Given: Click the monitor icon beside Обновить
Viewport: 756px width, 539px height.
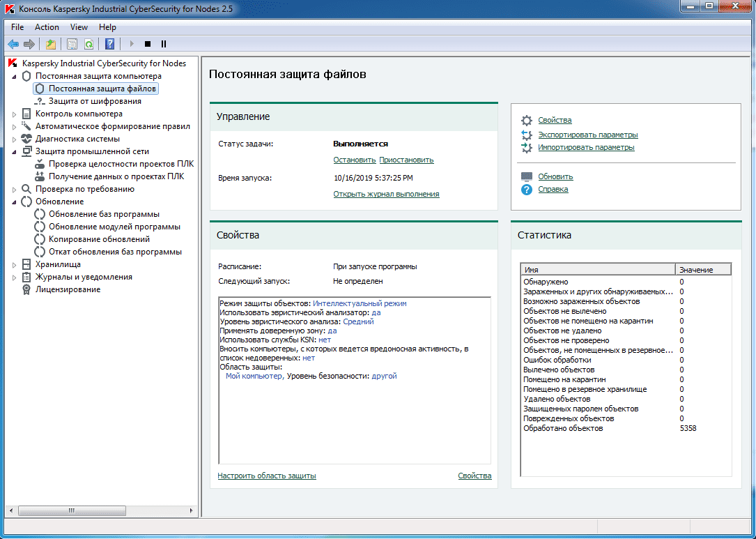Looking at the screenshot, I should pos(527,176).
